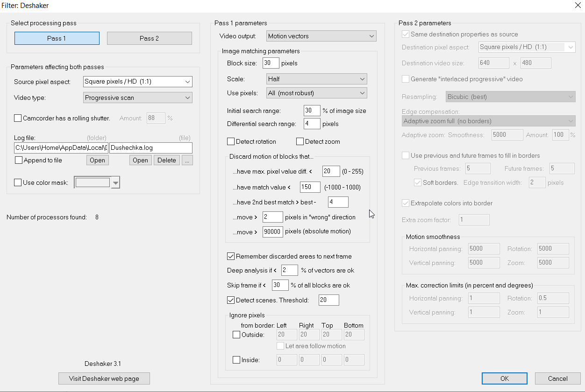Confirm settings with the OK button
The height and width of the screenshot is (392, 585).
point(505,378)
